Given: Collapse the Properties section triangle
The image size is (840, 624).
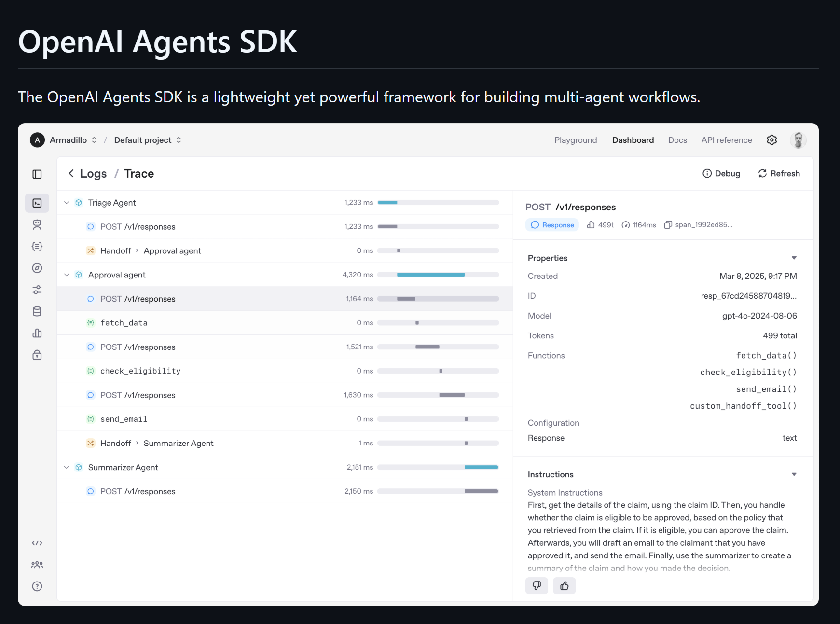Looking at the screenshot, I should pos(794,258).
